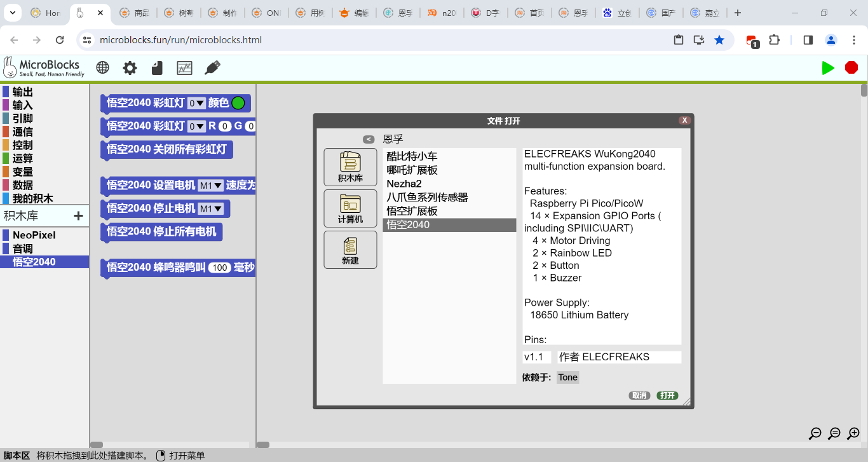The height and width of the screenshot is (462, 868).
Task: Click Tone dependency tag
Action: [568, 377]
